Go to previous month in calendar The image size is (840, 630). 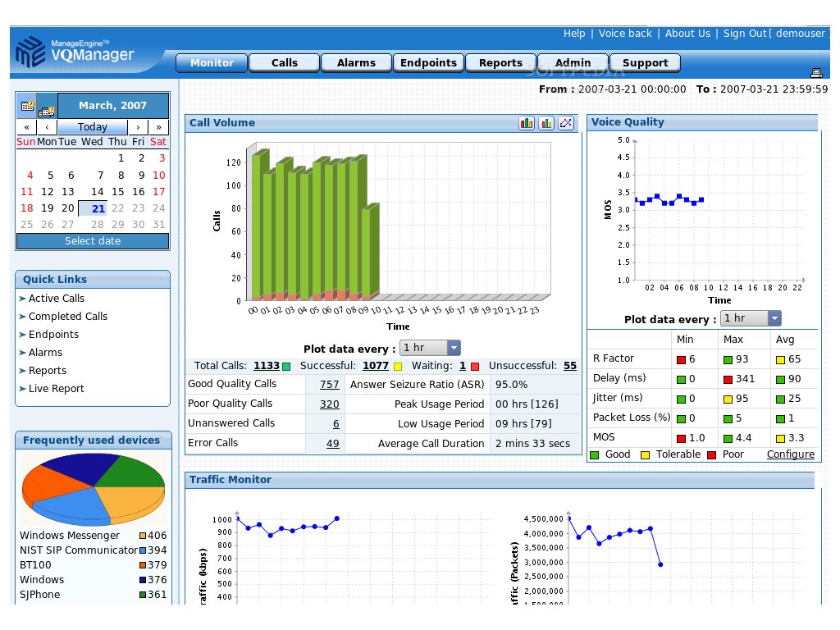[x=47, y=127]
